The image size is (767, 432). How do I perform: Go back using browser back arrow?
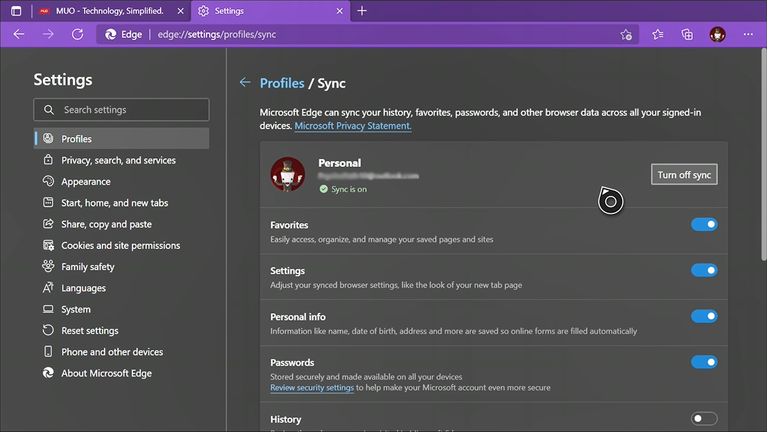pos(19,34)
